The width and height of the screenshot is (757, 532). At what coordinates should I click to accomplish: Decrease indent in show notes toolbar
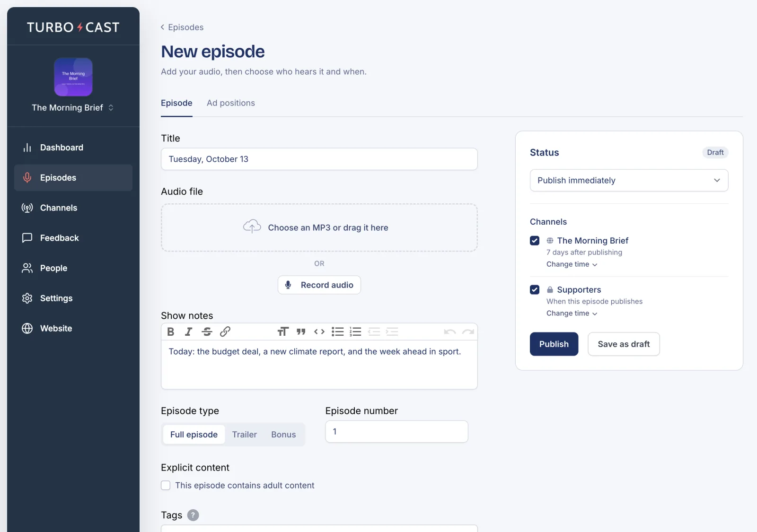374,332
